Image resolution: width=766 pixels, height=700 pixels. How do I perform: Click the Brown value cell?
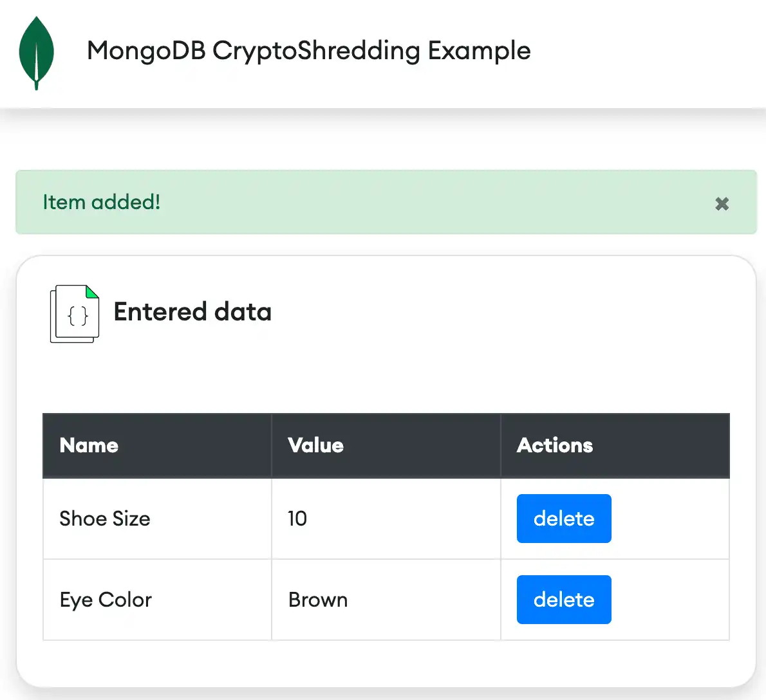pos(318,600)
